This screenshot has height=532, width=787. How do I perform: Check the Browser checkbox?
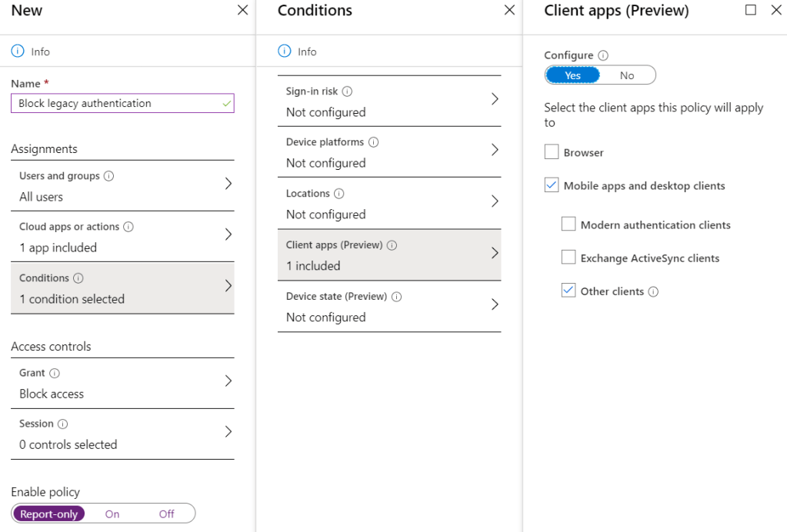pos(552,152)
